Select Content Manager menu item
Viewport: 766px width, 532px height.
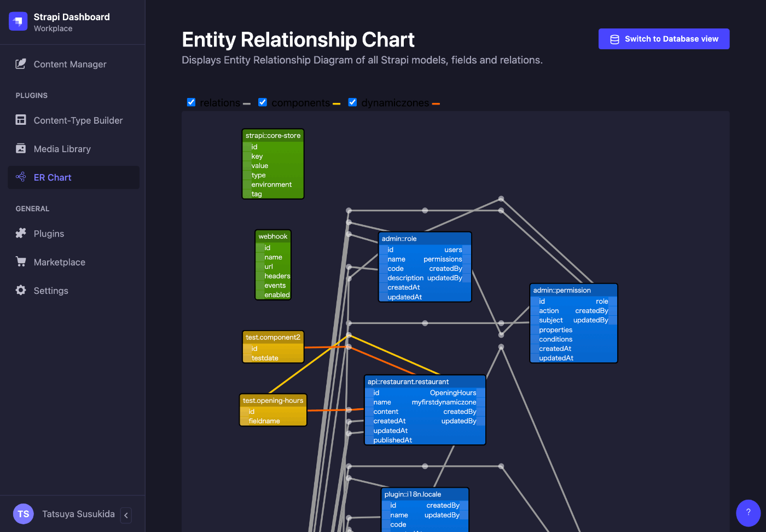click(x=73, y=64)
